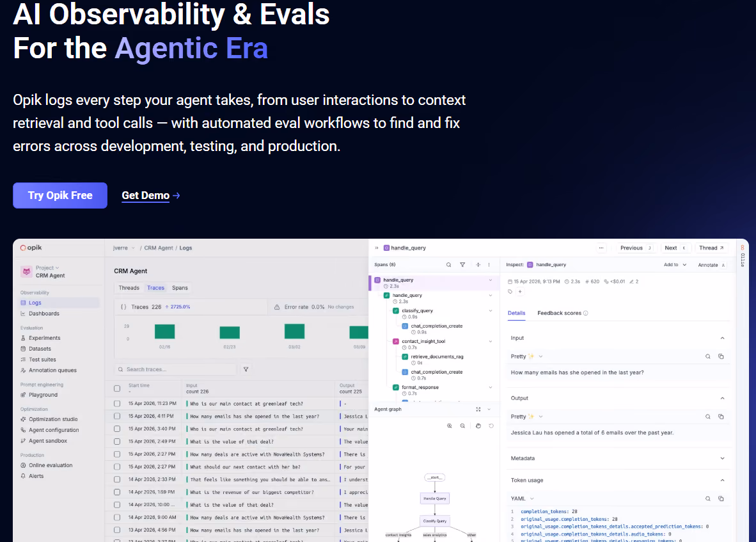Open Online evaluation in the sidebar
This screenshot has width=756, height=542.
pyautogui.click(x=51, y=465)
